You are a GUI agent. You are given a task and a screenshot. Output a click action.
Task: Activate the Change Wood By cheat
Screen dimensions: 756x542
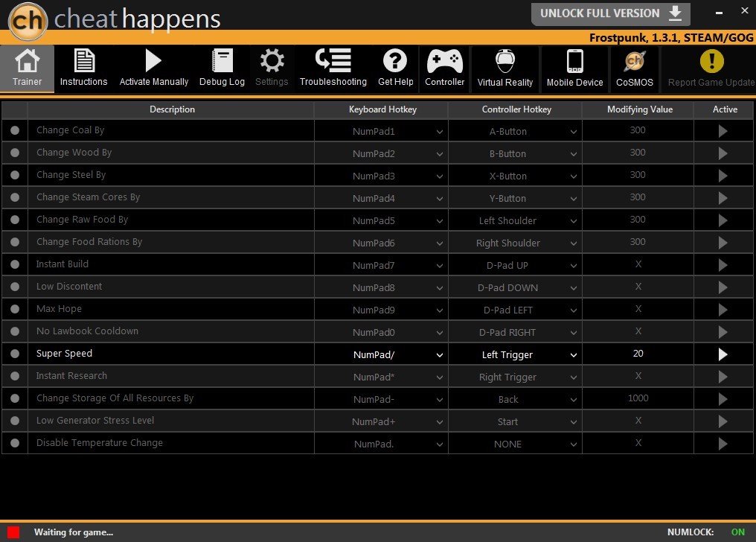pos(723,153)
